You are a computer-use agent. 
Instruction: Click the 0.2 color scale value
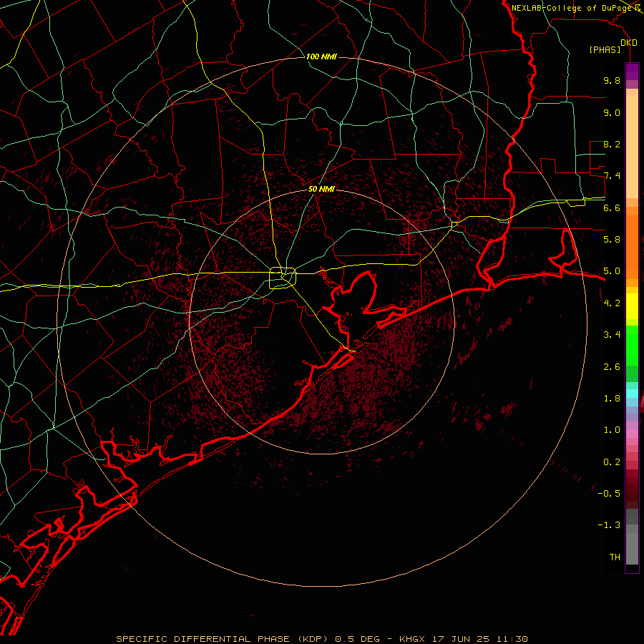pos(612,462)
